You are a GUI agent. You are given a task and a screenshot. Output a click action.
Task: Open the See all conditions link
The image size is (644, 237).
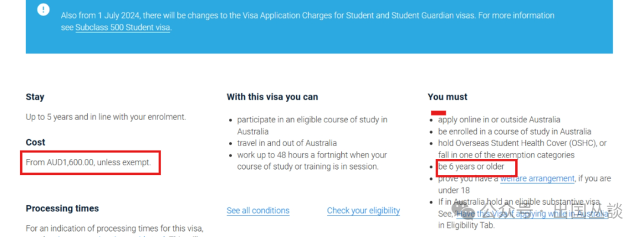[258, 210]
